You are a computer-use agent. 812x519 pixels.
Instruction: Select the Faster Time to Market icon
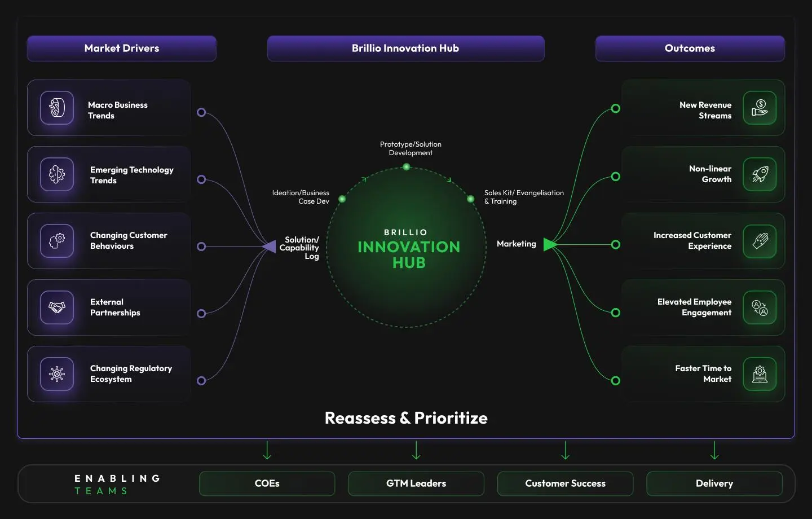click(760, 374)
